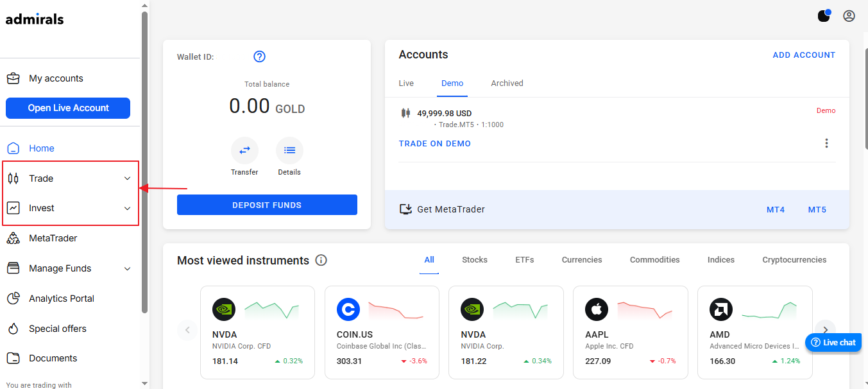Show the Currencies instruments tab

(x=582, y=260)
